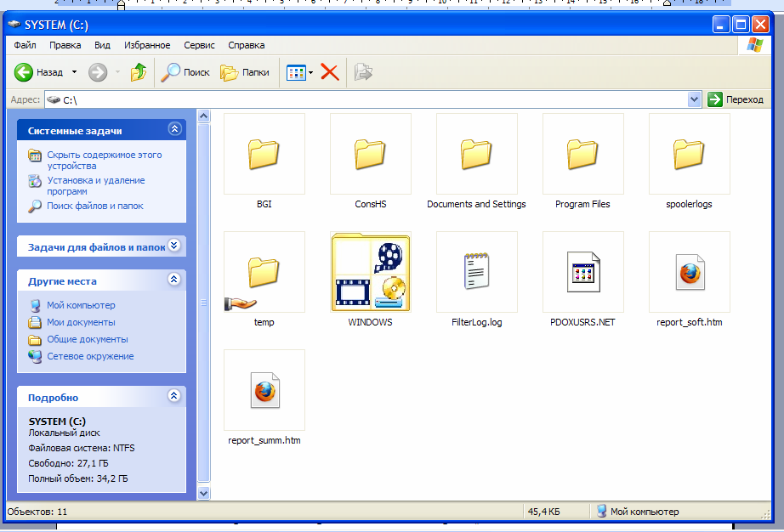
Task: Expand the address bar dropdown
Action: pyautogui.click(x=694, y=99)
